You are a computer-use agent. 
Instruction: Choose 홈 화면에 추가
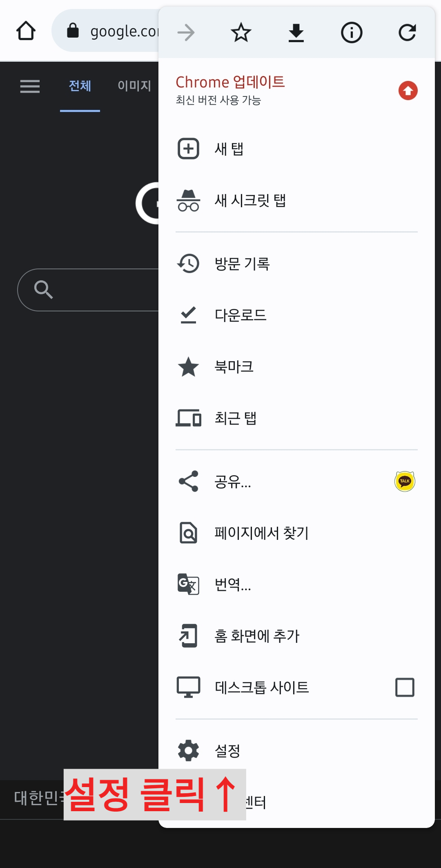point(257,636)
